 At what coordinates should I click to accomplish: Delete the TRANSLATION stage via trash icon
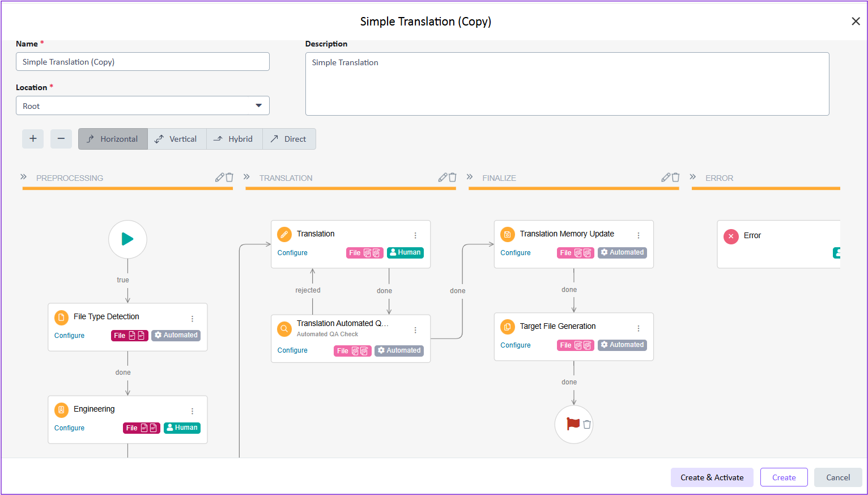[453, 177]
